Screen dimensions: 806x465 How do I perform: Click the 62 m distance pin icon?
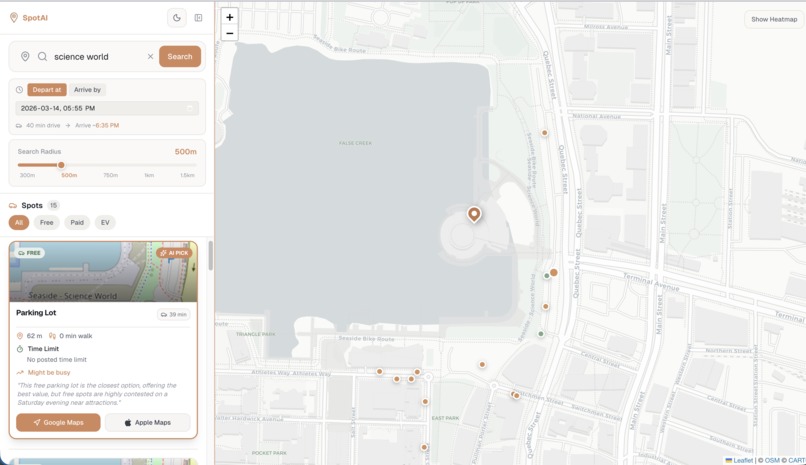[x=20, y=336]
